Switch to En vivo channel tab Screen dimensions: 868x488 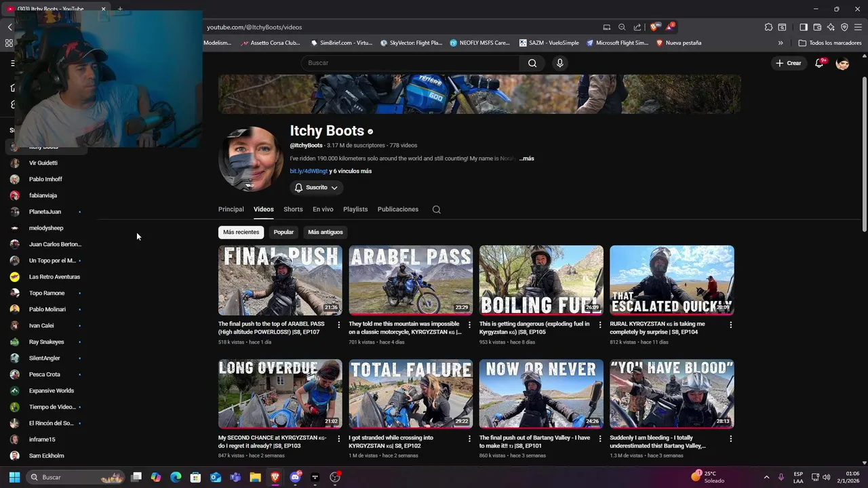323,209
